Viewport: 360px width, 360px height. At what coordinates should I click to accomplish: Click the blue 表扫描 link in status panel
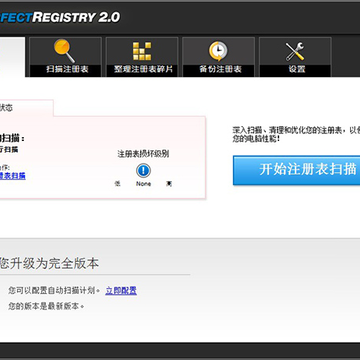click(13, 176)
